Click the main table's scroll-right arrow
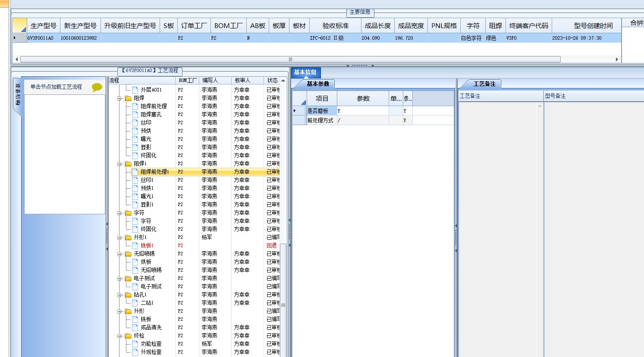The width and height of the screenshot is (644, 357). (x=617, y=59)
